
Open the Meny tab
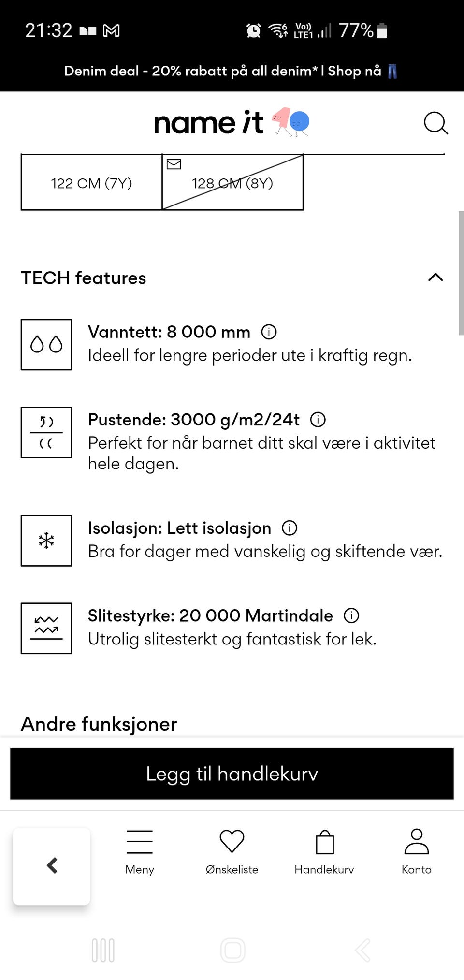point(140,852)
